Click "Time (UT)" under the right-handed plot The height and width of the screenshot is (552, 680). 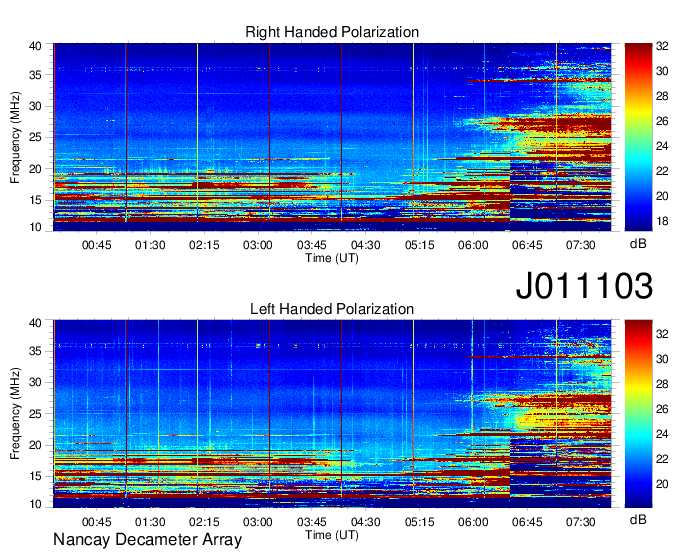(332, 258)
